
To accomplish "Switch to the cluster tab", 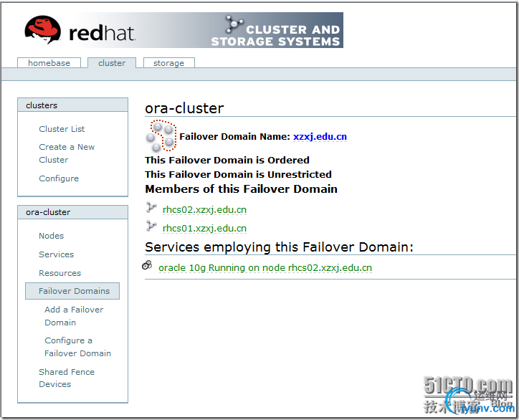I will pyautogui.click(x=112, y=63).
